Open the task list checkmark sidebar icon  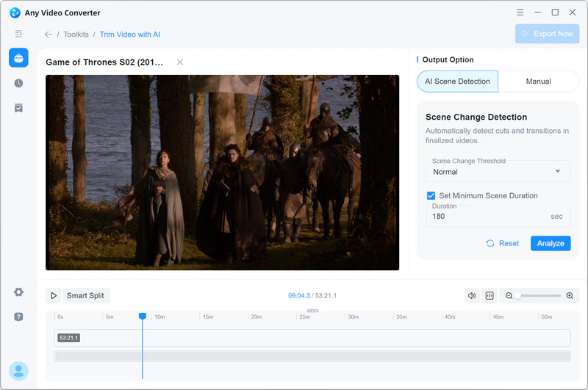pos(18,108)
